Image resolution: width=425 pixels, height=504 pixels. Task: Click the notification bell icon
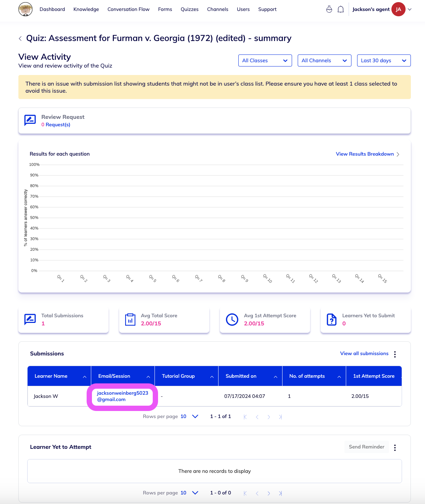340,10
